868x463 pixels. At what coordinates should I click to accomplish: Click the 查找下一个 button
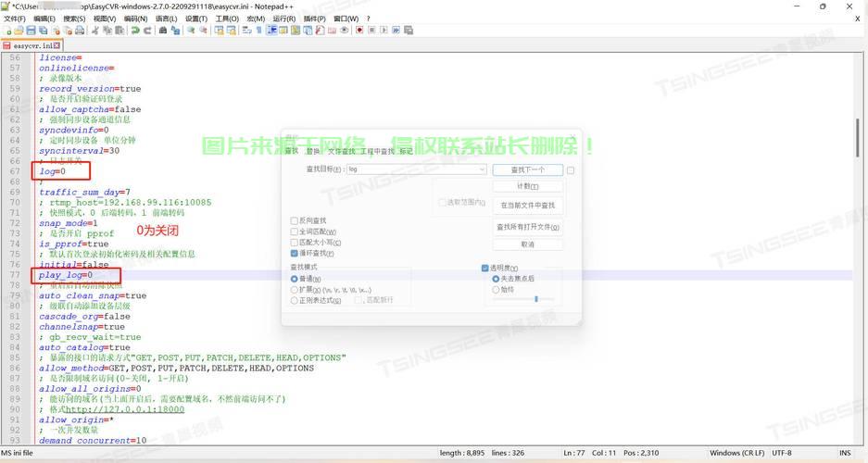pos(527,169)
